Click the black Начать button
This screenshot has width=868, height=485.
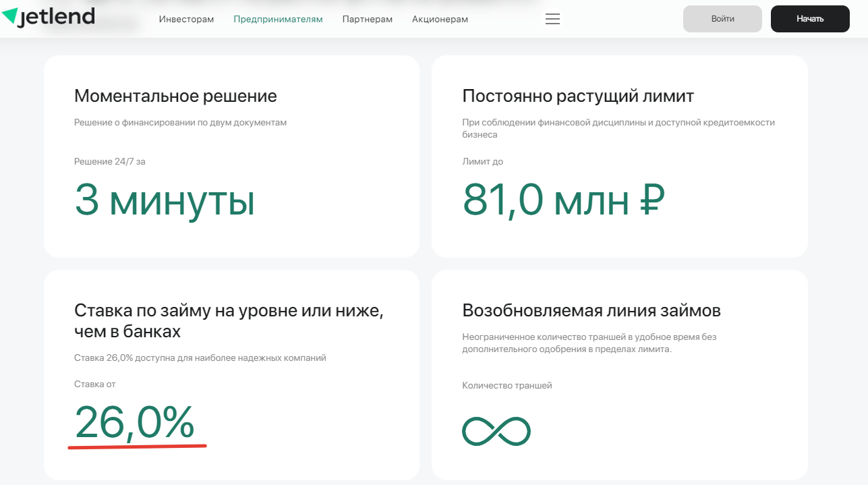(809, 19)
